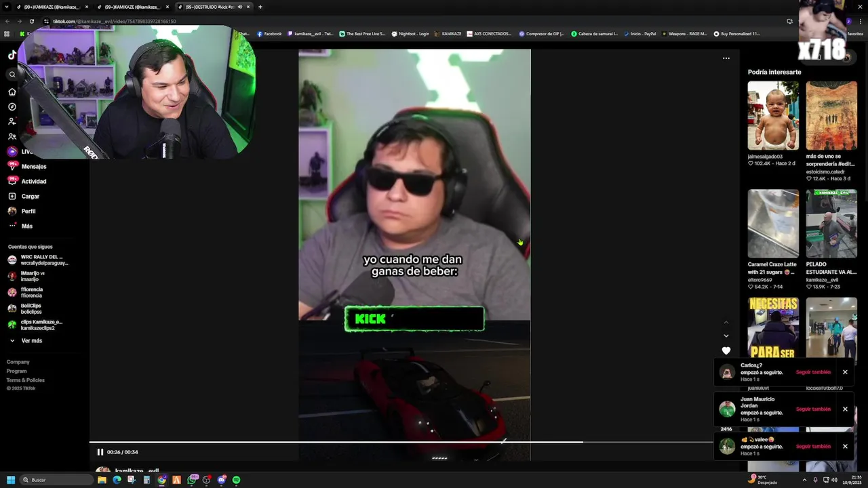Open followed account BoliClips

(x=26, y=308)
